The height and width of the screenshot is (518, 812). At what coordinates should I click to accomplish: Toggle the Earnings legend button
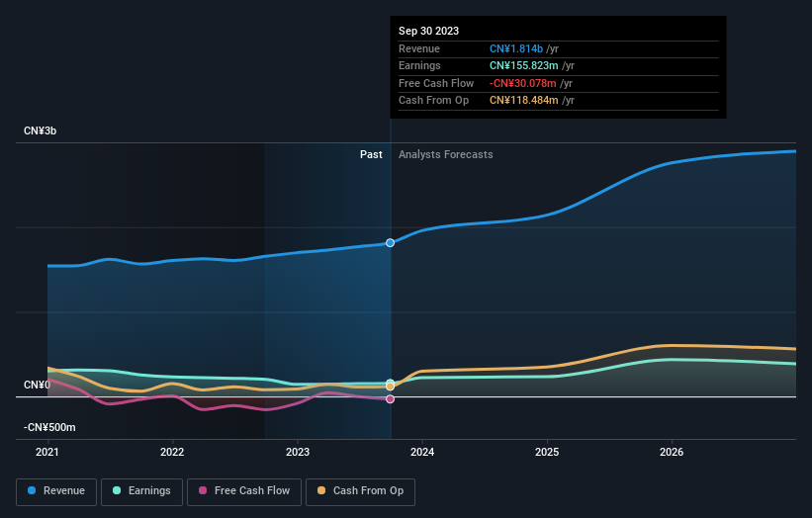pyautogui.click(x=141, y=491)
